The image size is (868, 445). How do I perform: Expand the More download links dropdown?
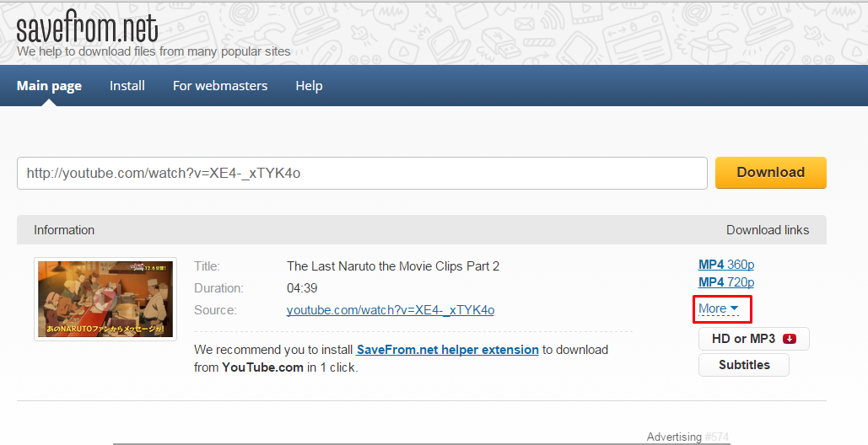pos(719,308)
